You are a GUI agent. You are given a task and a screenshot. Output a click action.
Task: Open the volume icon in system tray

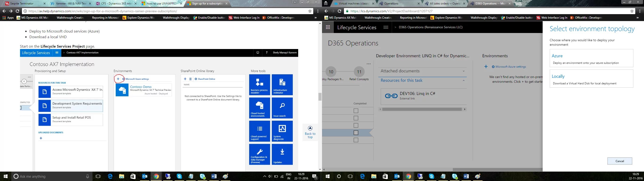coord(270,177)
